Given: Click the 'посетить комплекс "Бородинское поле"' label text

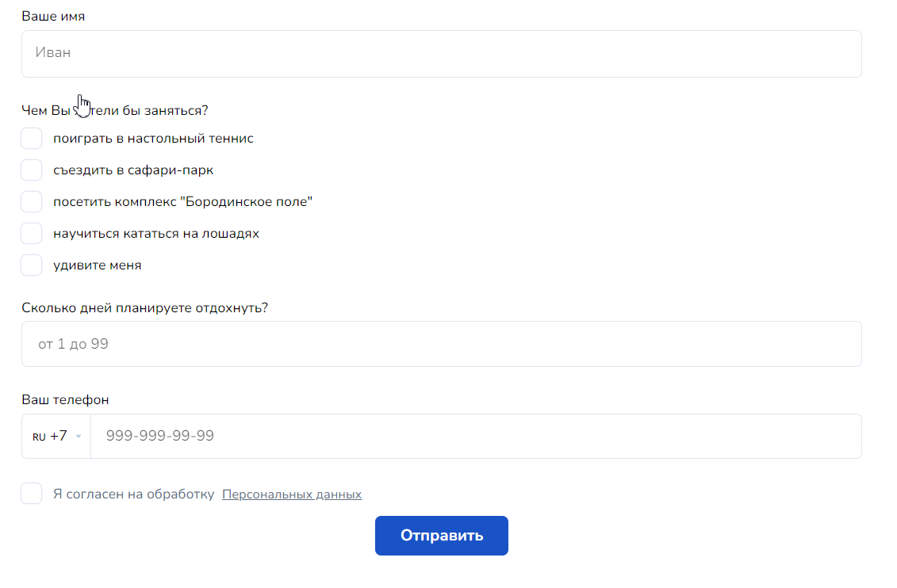Looking at the screenshot, I should pos(182,202).
